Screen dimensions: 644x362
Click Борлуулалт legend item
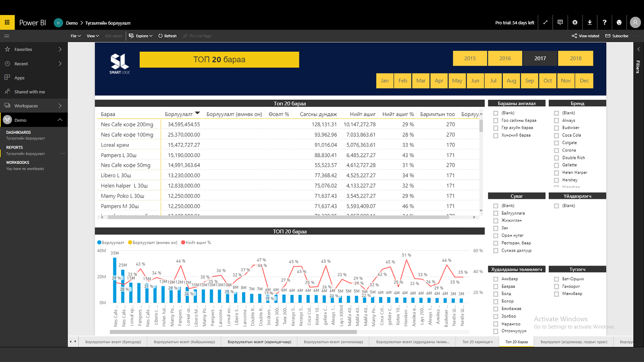pyautogui.click(x=111, y=243)
